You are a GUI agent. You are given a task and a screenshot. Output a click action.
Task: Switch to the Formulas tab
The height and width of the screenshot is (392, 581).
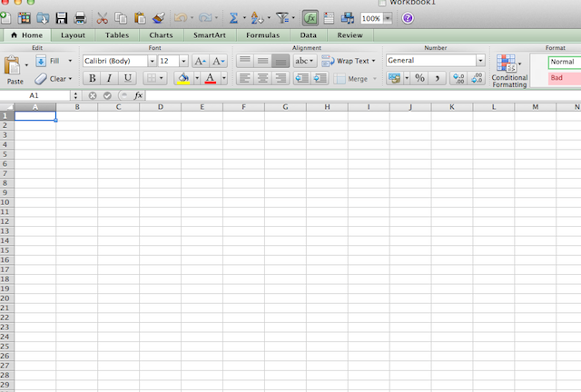pyautogui.click(x=262, y=35)
